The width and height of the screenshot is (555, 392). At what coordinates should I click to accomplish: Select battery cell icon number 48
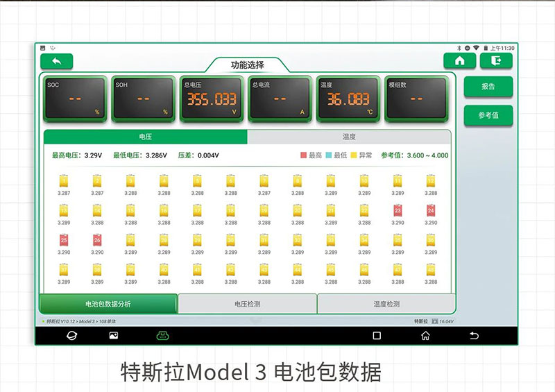(431, 270)
